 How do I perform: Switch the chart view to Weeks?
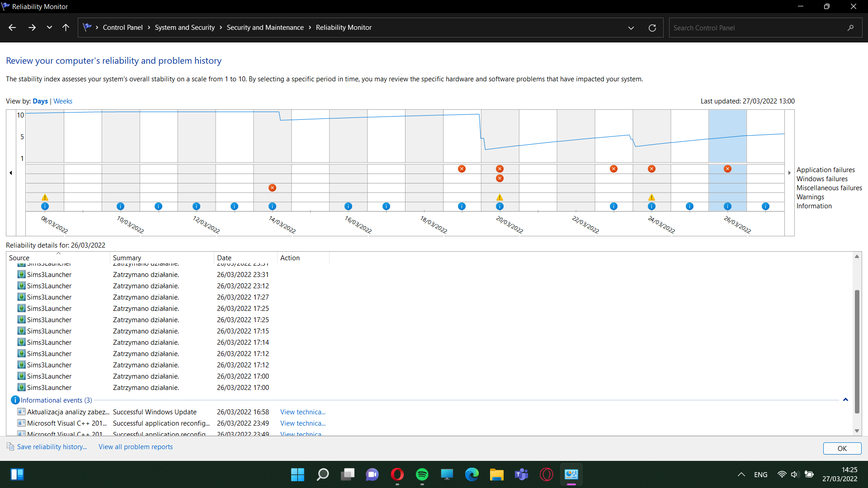point(63,101)
